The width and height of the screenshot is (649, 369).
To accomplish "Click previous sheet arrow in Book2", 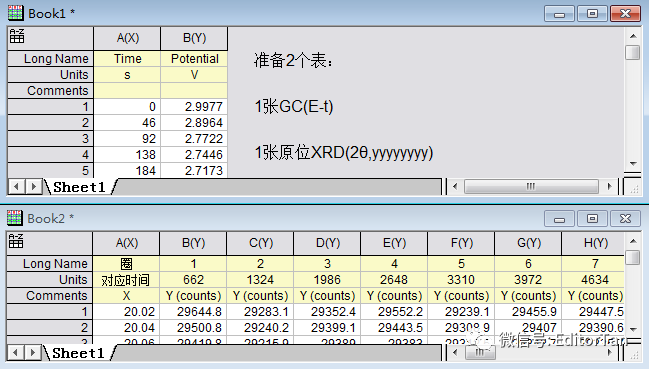I will tap(16, 353).
